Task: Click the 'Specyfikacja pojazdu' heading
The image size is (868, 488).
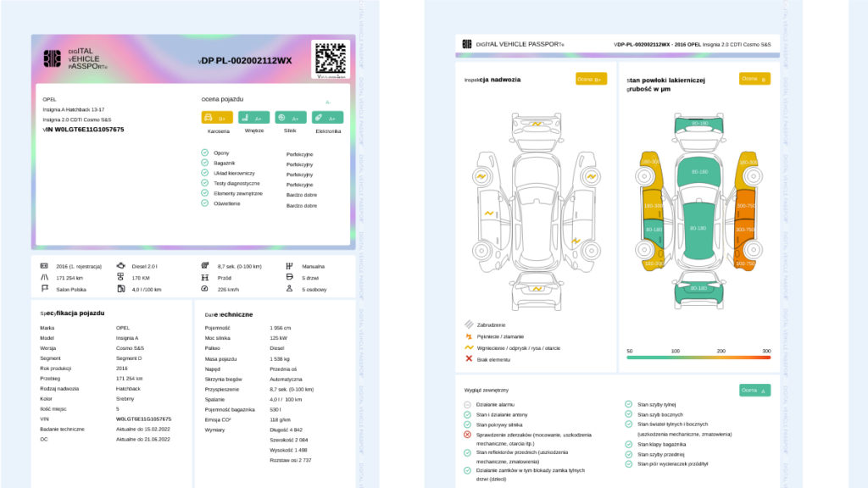Action: click(72, 313)
